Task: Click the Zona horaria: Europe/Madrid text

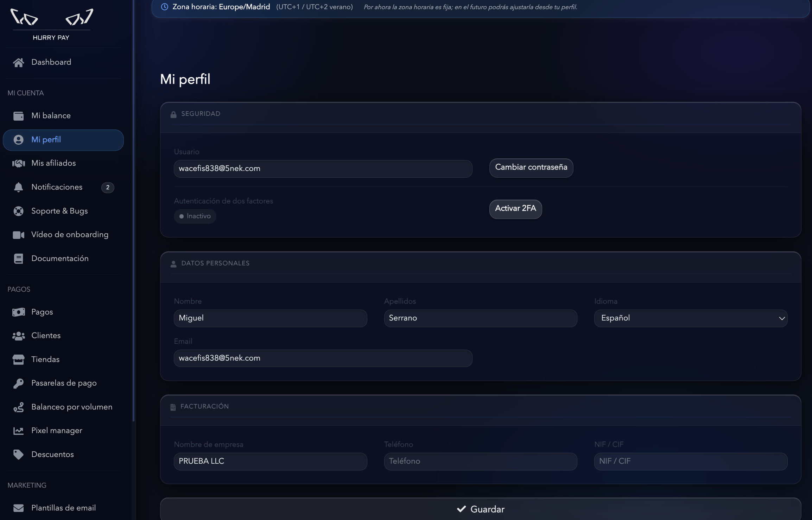Action: click(221, 7)
